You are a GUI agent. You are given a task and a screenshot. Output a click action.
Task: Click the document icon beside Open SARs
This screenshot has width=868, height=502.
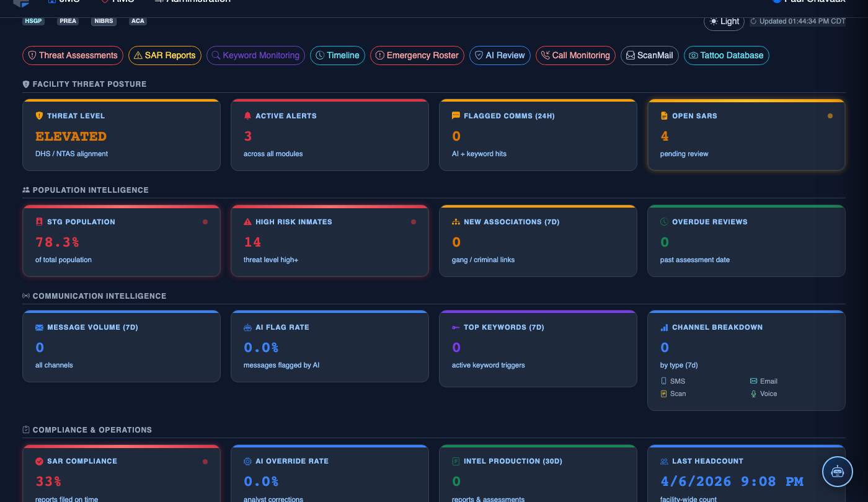(x=664, y=116)
